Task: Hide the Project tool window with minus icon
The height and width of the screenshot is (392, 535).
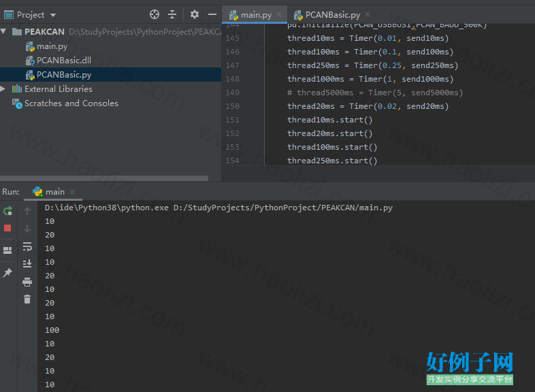Action: (212, 14)
